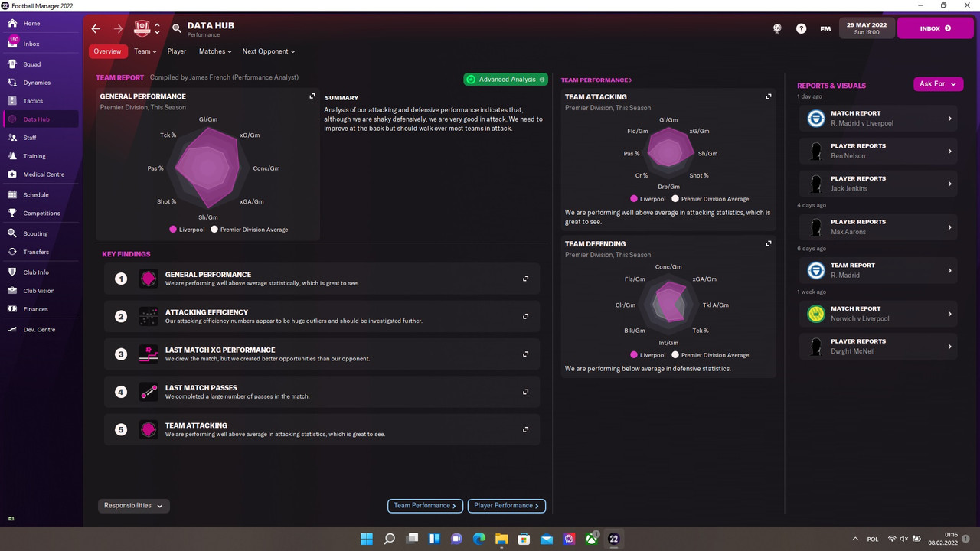Open the Transfers section
980x551 pixels.
coord(41,252)
